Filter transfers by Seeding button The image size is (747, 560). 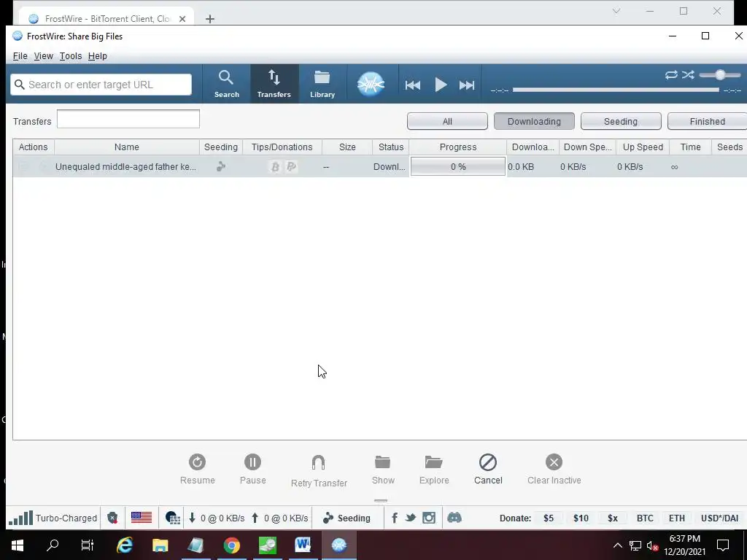coord(621,122)
